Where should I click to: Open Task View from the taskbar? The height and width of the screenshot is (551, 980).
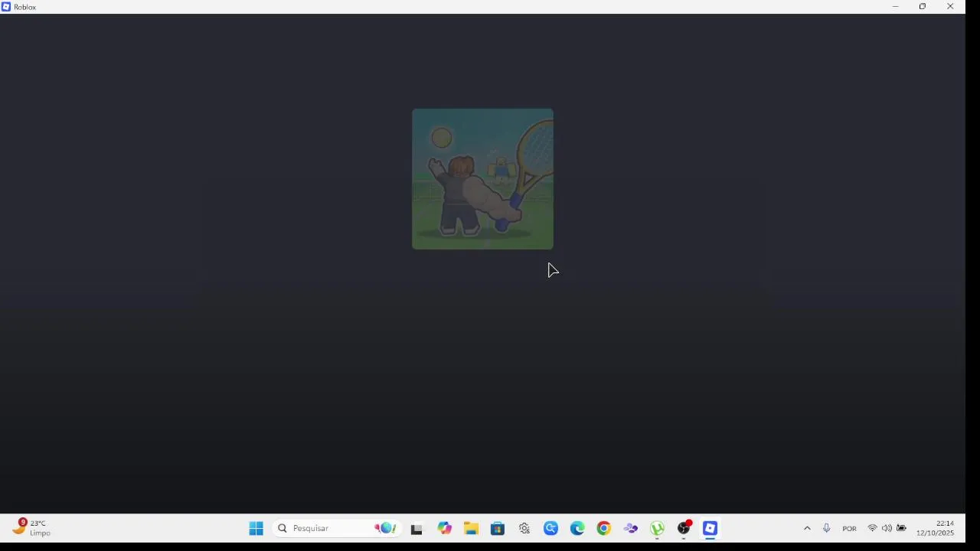point(416,529)
